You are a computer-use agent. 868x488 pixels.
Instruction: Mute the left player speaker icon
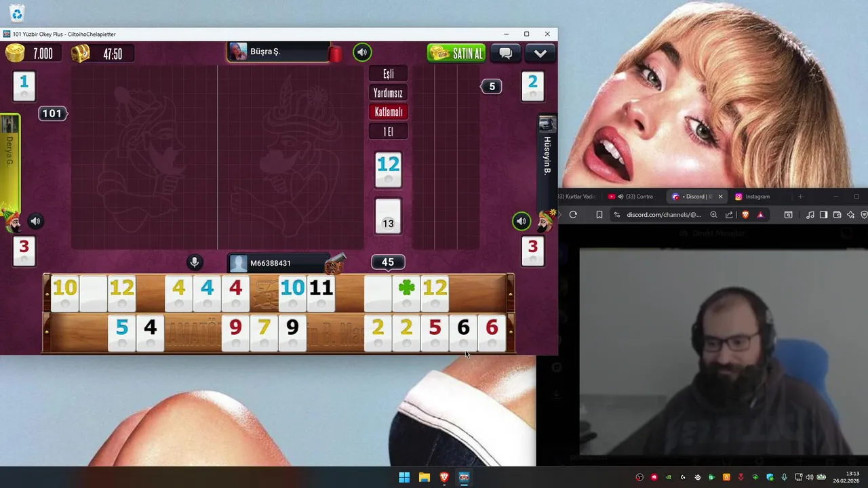[36, 221]
